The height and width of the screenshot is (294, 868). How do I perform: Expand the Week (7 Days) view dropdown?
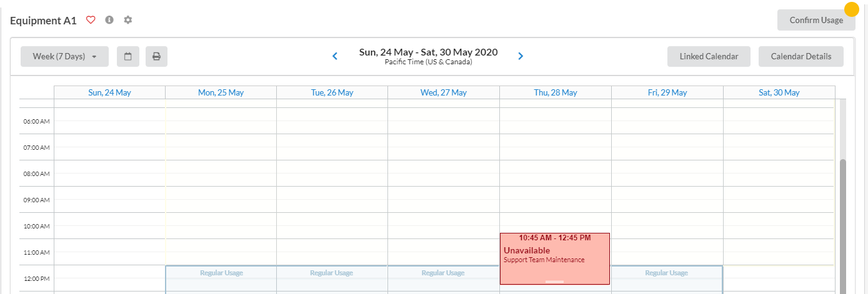64,56
